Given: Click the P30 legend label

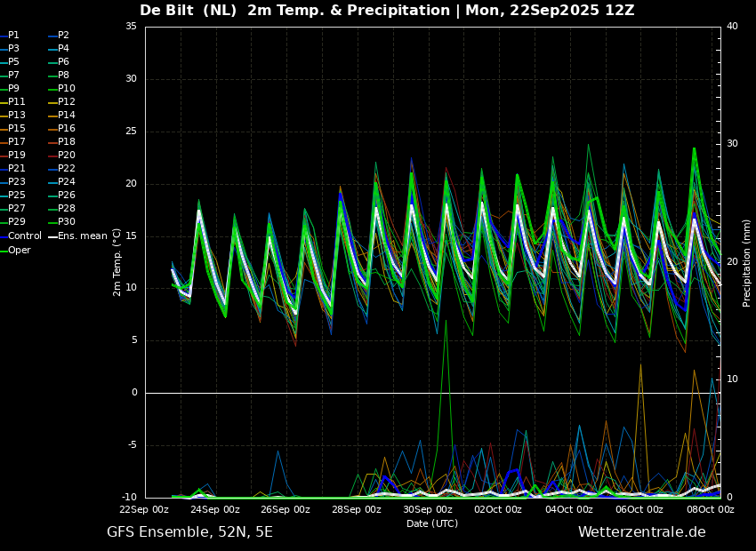Looking at the screenshot, I should click(x=67, y=222).
